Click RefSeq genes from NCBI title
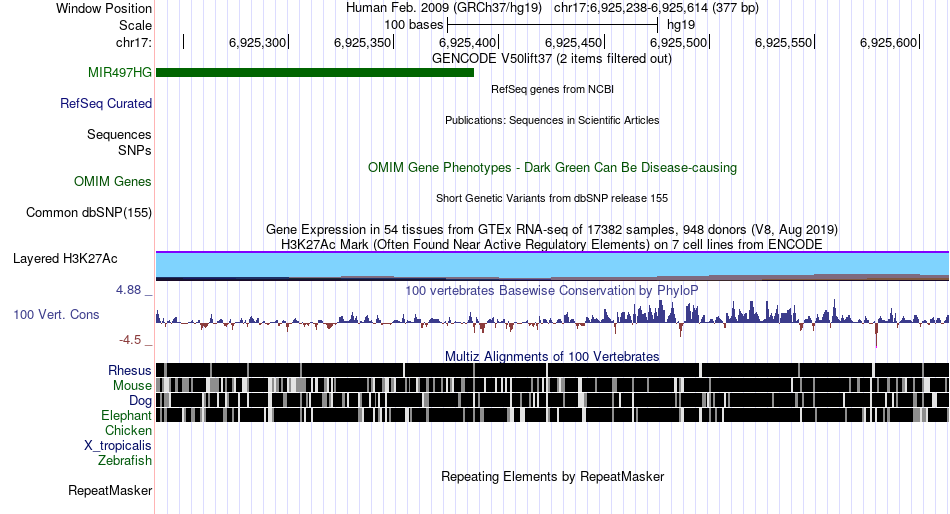950x514 pixels. click(x=553, y=89)
